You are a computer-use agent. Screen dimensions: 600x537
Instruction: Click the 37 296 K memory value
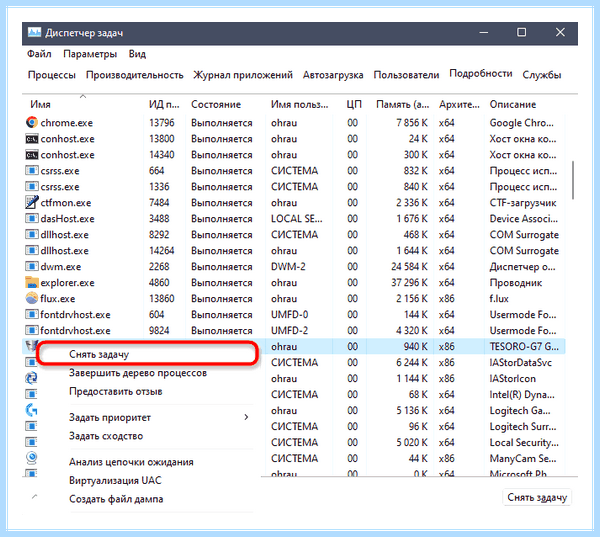point(409,282)
